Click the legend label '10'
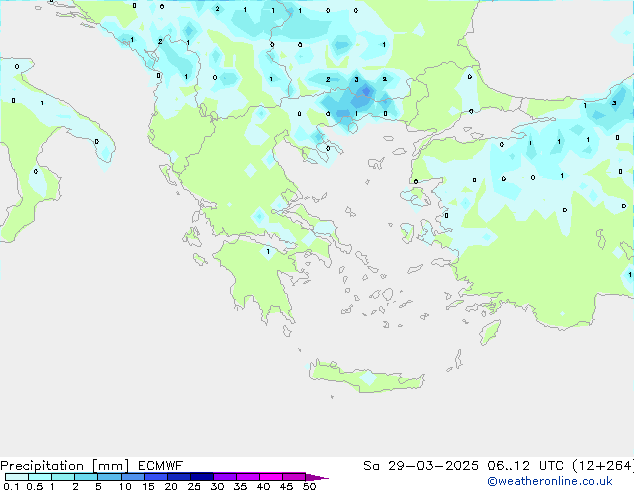Screen dimensions: 634x490 point(125,486)
